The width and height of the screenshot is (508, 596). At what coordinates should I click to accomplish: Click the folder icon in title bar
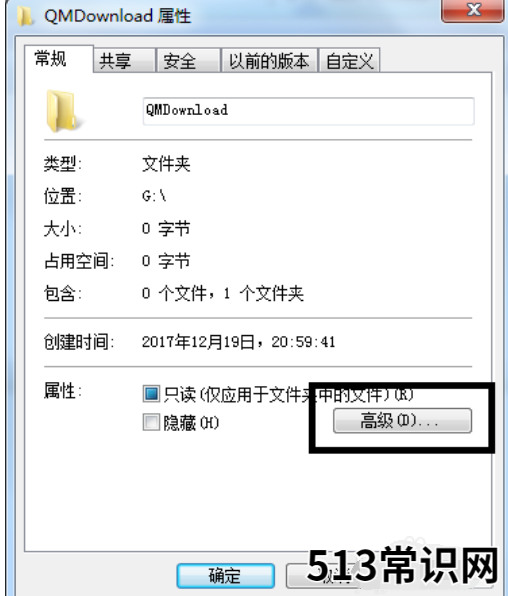coord(24,16)
